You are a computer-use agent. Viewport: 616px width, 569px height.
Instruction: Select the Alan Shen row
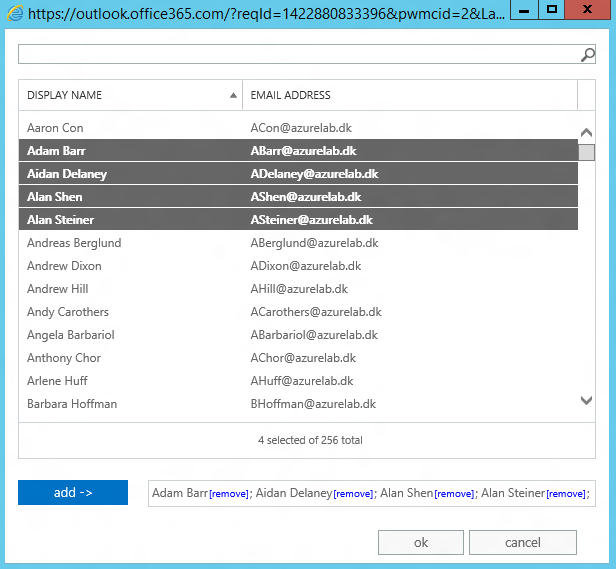pos(298,196)
